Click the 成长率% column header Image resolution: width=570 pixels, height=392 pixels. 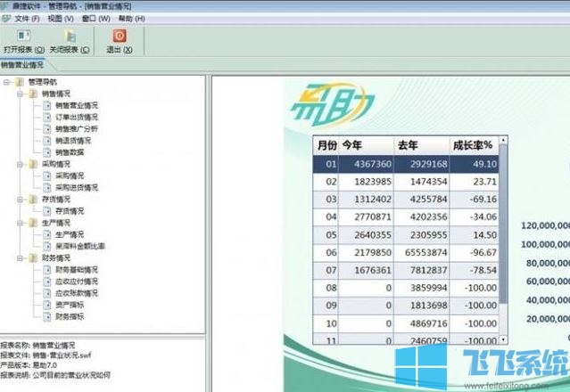pyautogui.click(x=472, y=145)
